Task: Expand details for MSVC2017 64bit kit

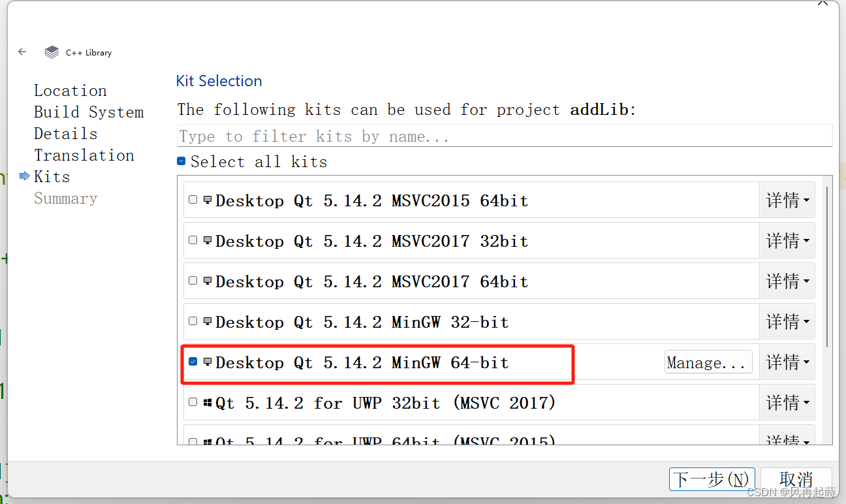Action: point(787,281)
